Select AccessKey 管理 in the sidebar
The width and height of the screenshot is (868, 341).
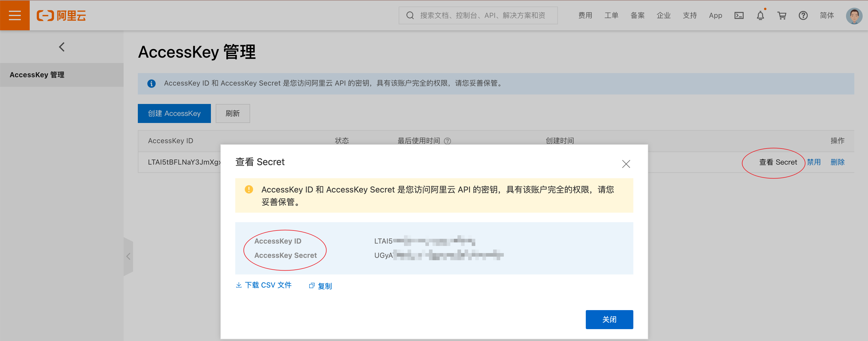click(x=62, y=75)
